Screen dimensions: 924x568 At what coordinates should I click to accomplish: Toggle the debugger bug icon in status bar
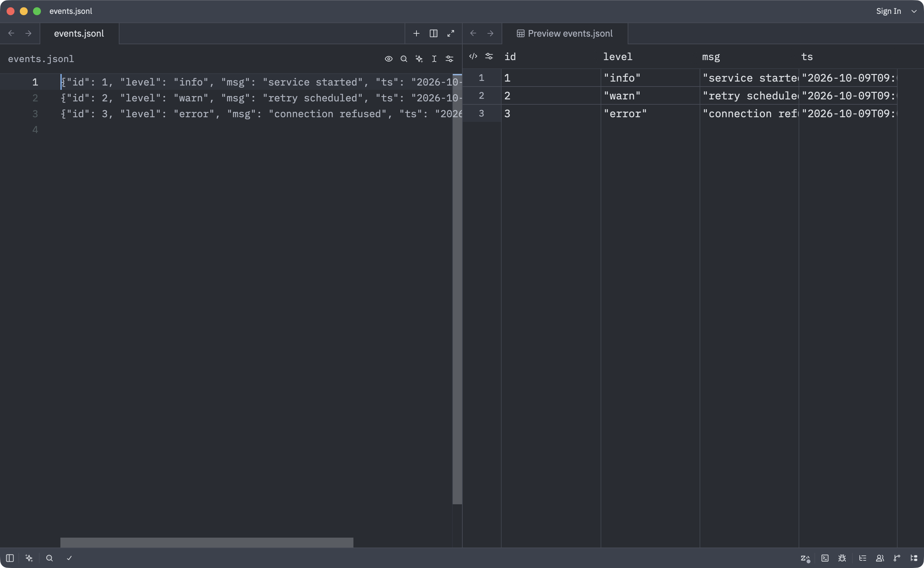[842, 558]
